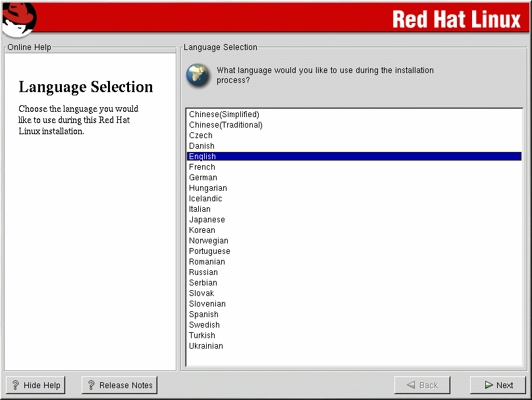Image resolution: width=532 pixels, height=400 pixels.
Task: Click Next to continue the installation
Action: coord(498,386)
